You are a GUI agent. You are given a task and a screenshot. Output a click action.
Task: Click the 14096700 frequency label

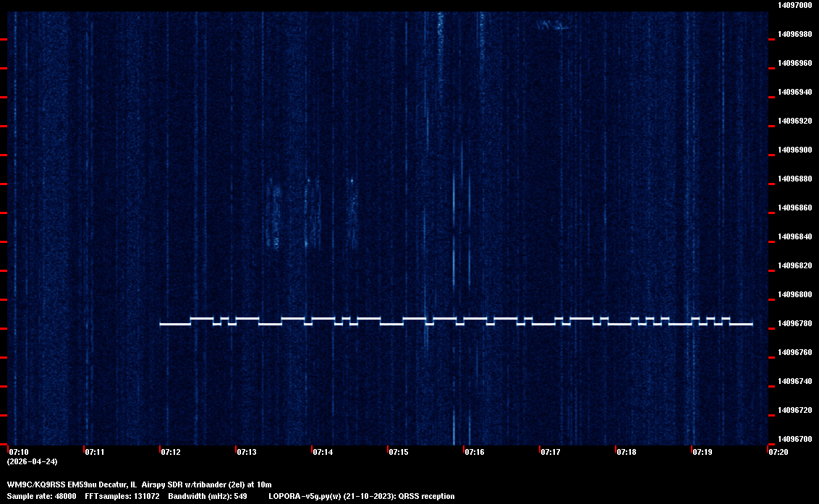794,439
